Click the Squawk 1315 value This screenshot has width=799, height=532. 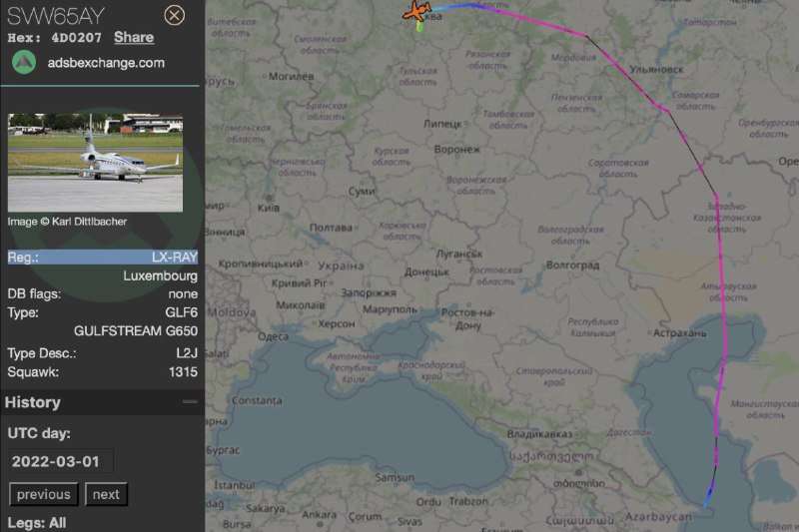coord(183,372)
